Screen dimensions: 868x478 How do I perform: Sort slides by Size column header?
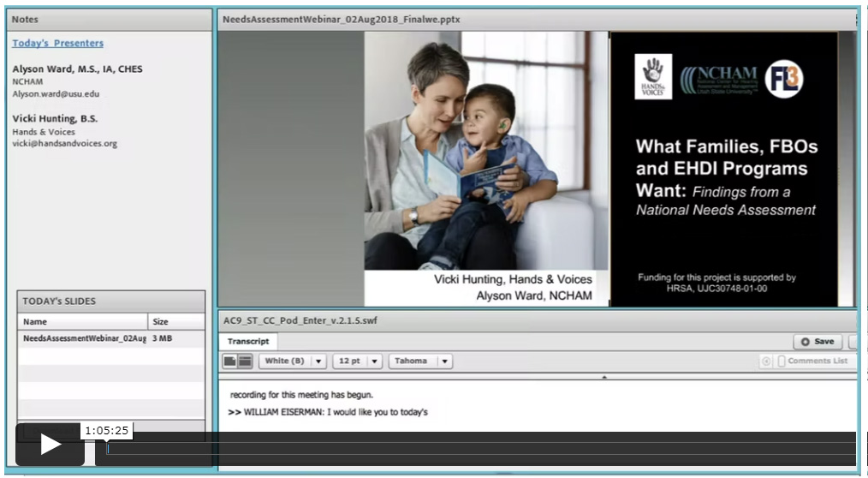pos(175,322)
